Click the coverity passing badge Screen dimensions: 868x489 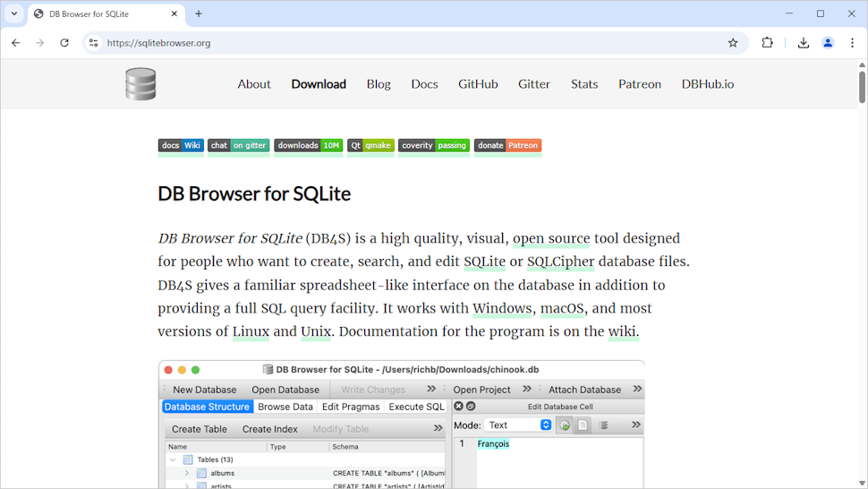[434, 146]
